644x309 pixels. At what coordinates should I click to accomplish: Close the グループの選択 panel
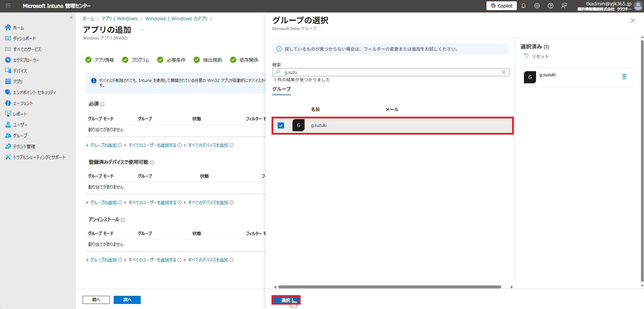click(x=633, y=21)
